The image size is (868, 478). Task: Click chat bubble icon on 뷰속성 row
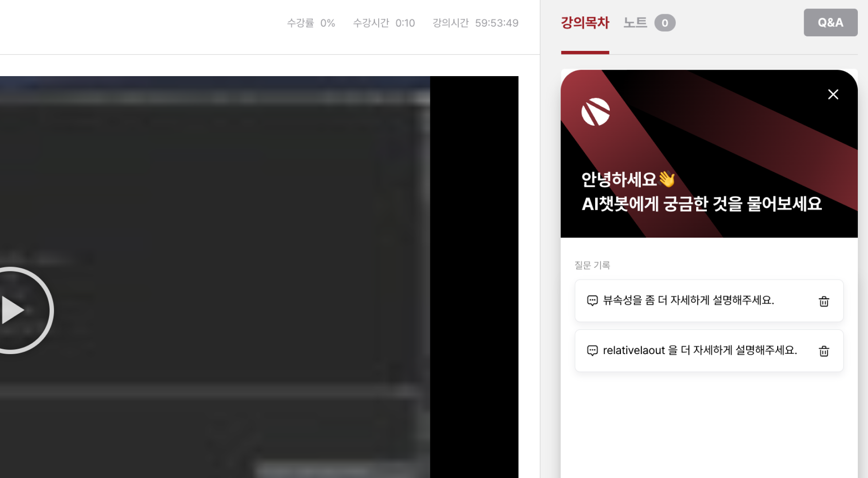(x=592, y=301)
